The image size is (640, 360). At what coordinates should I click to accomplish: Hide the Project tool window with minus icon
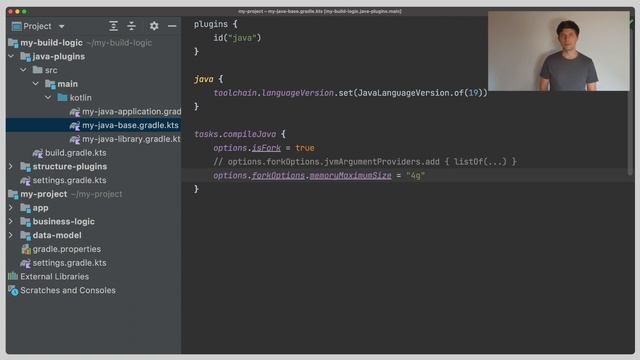172,26
